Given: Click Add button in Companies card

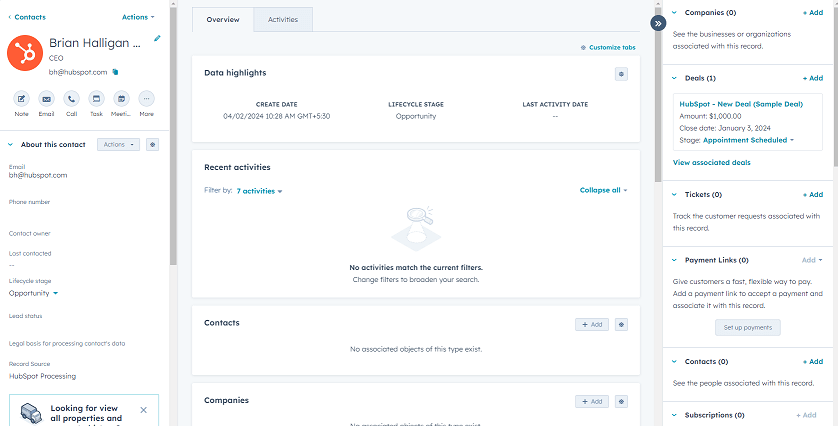Looking at the screenshot, I should (x=592, y=401).
